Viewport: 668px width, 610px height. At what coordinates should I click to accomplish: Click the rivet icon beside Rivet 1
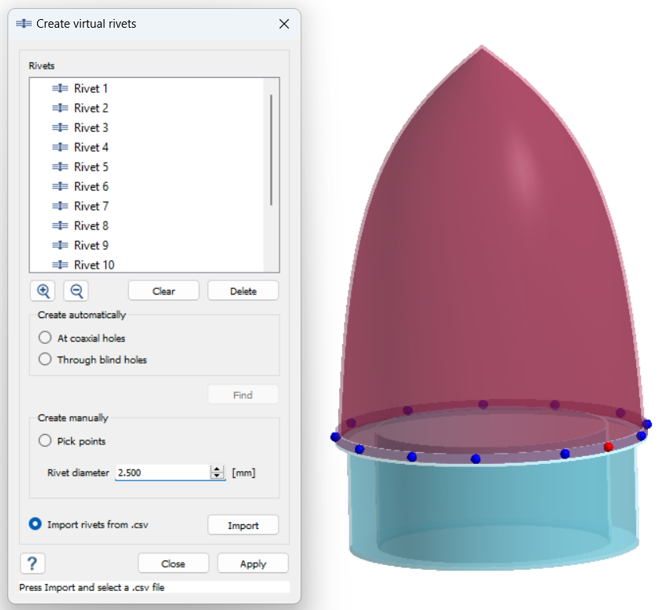(x=61, y=89)
